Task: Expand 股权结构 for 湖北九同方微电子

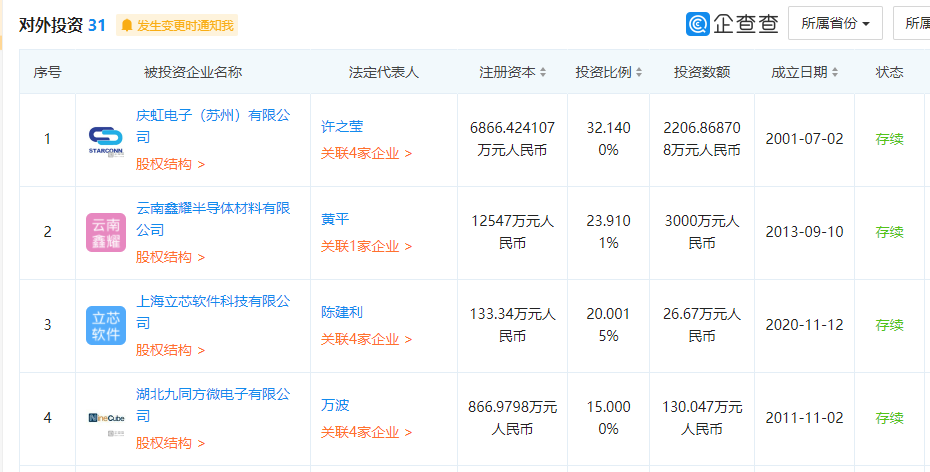Action: tap(171, 443)
